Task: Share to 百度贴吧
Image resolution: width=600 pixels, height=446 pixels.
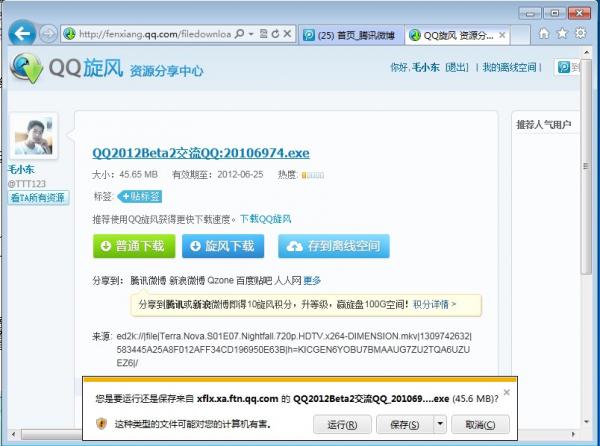Action: pyautogui.click(x=254, y=280)
